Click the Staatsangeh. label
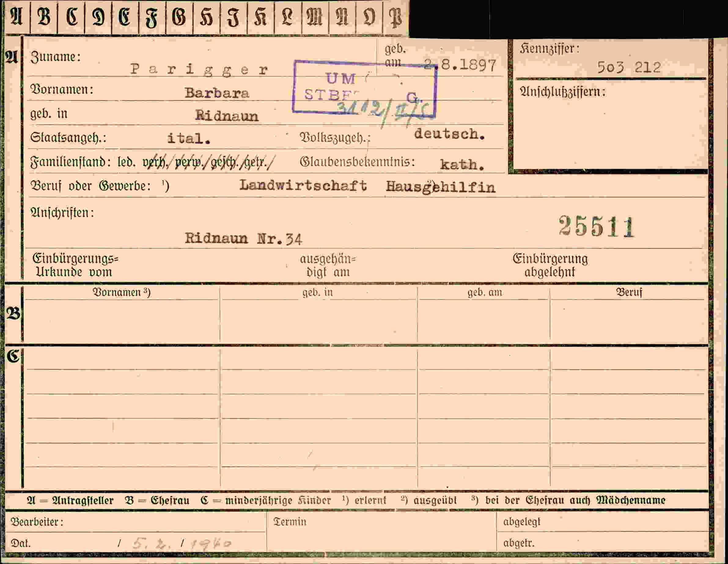728x564 pixels. [x=68, y=138]
